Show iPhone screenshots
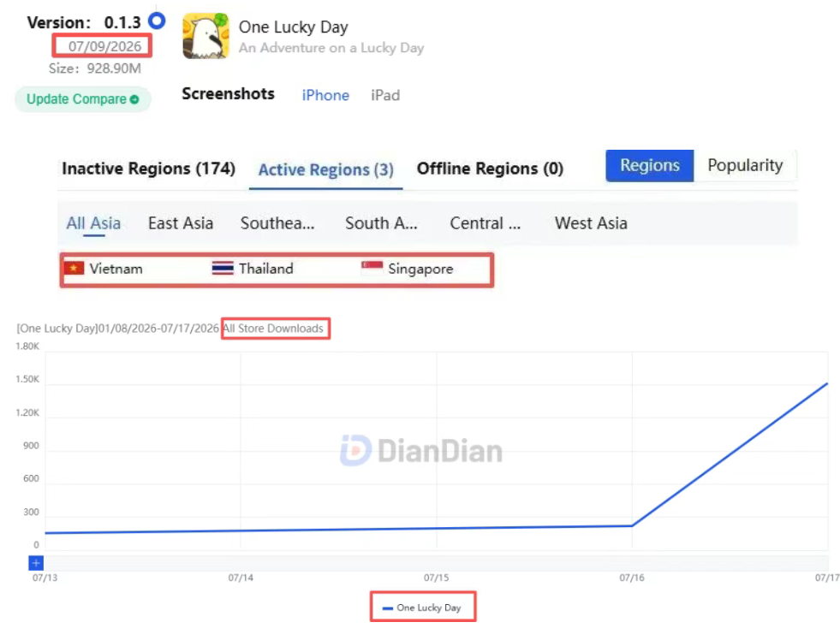The height and width of the screenshot is (634, 840). tap(325, 95)
